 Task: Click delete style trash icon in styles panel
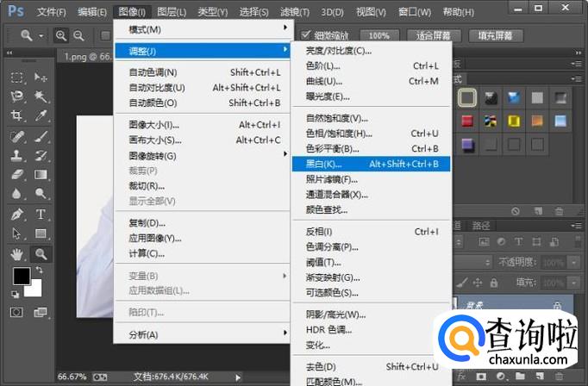tap(560, 211)
